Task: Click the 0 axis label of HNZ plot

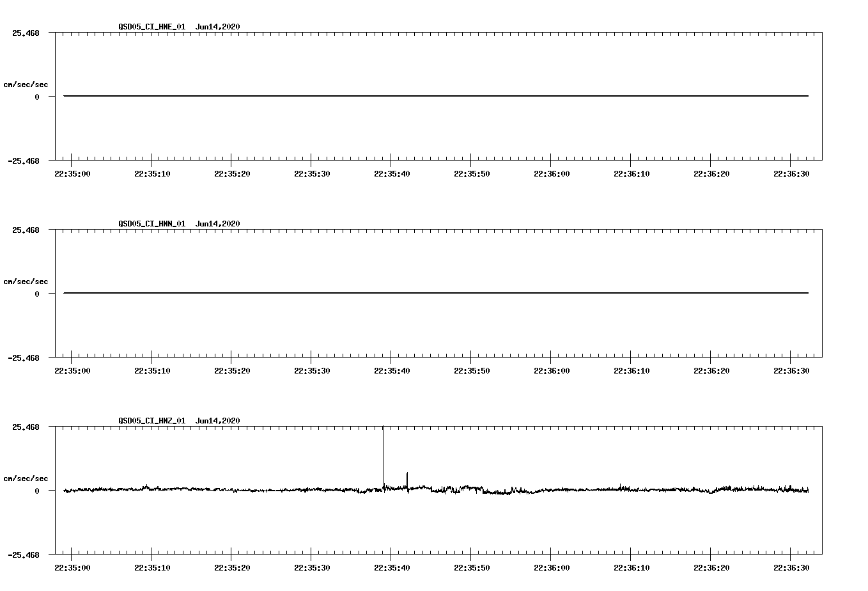Action: coord(37,491)
